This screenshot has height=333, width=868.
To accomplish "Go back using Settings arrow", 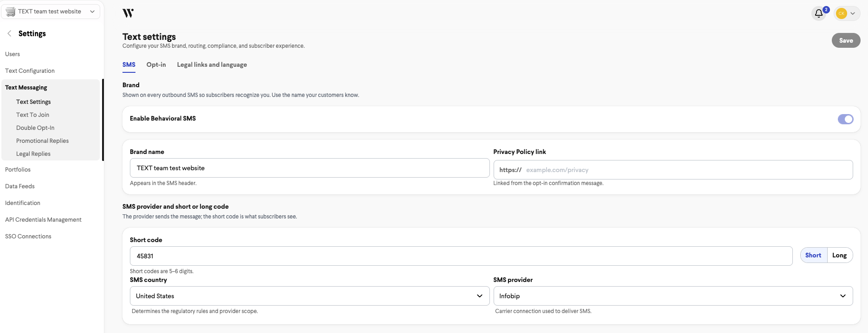I will pyautogui.click(x=9, y=33).
